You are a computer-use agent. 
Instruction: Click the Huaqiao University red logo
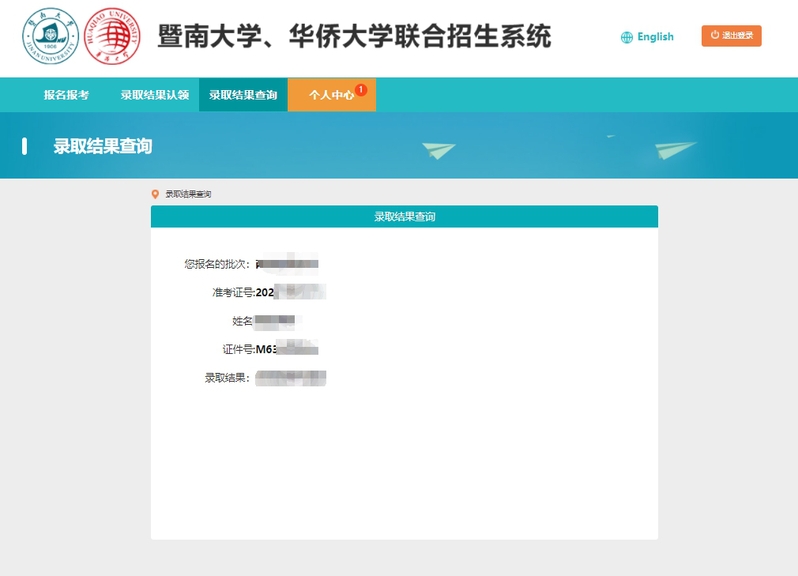112,36
